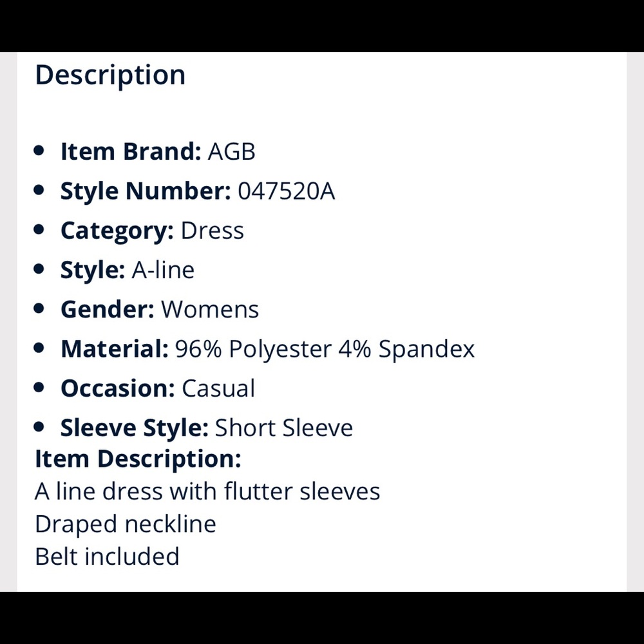Click the Occasion label

118,388
